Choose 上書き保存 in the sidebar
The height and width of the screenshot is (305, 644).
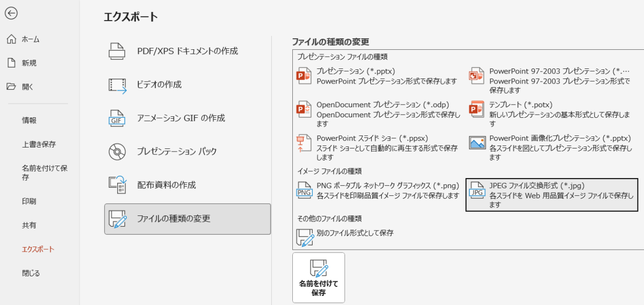pyautogui.click(x=40, y=144)
